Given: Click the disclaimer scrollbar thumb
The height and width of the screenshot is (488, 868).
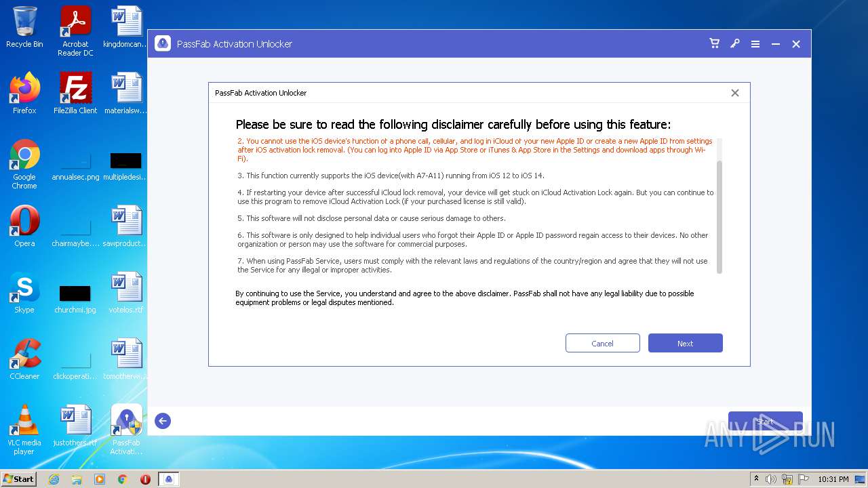Looking at the screenshot, I should click(719, 217).
